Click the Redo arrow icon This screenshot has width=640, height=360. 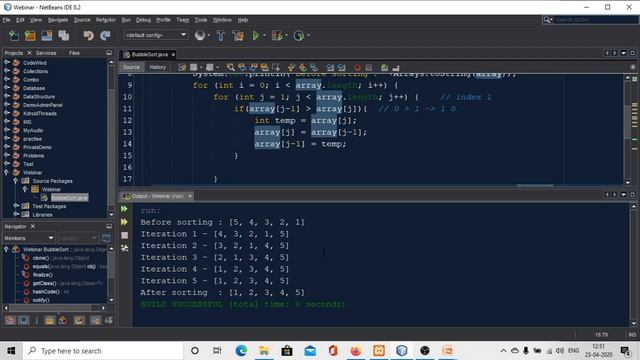point(105,36)
